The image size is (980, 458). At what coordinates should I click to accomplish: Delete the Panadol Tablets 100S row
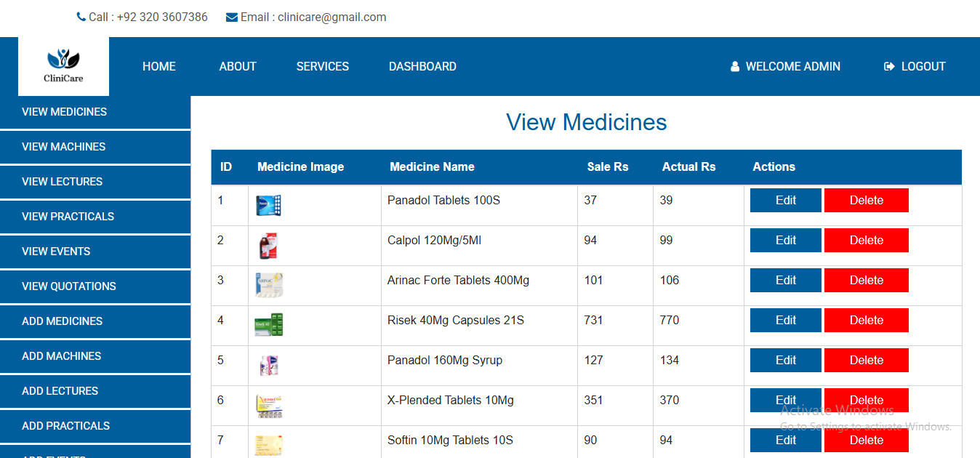click(867, 201)
